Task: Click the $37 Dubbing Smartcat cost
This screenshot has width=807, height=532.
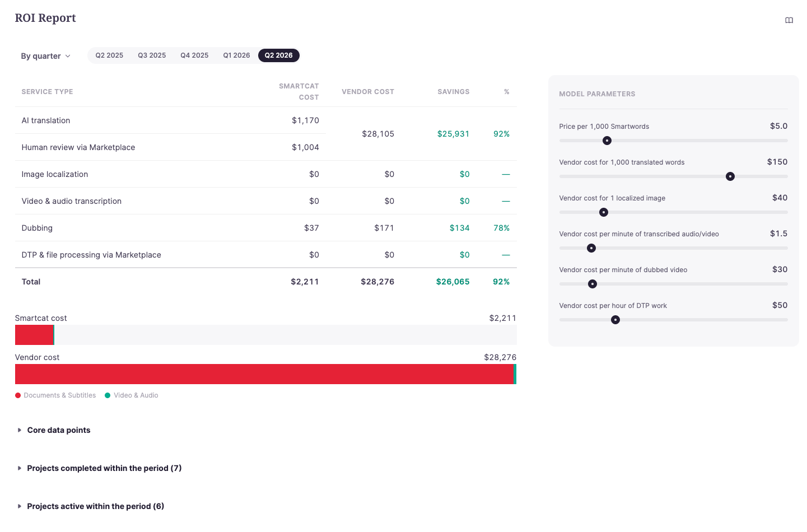Action: coord(311,228)
